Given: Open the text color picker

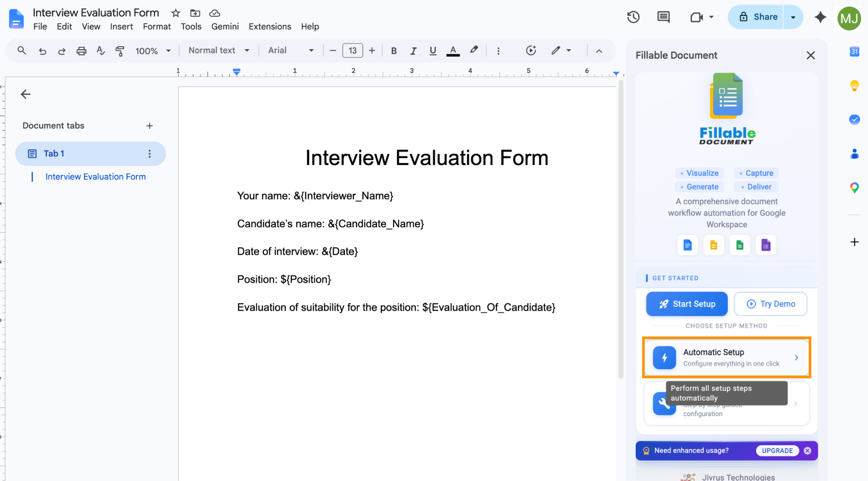Looking at the screenshot, I should coord(453,51).
